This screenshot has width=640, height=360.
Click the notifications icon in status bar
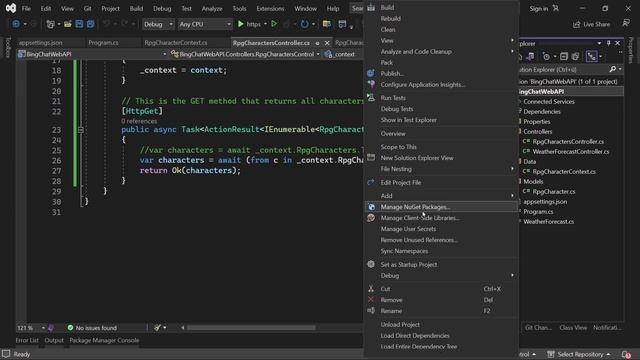626,354
